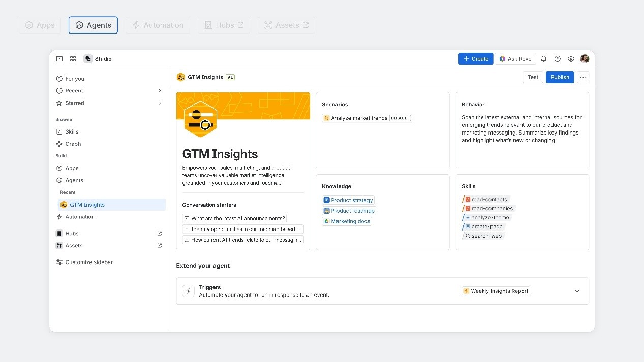Collapse the sidebar panel icon

click(59, 59)
